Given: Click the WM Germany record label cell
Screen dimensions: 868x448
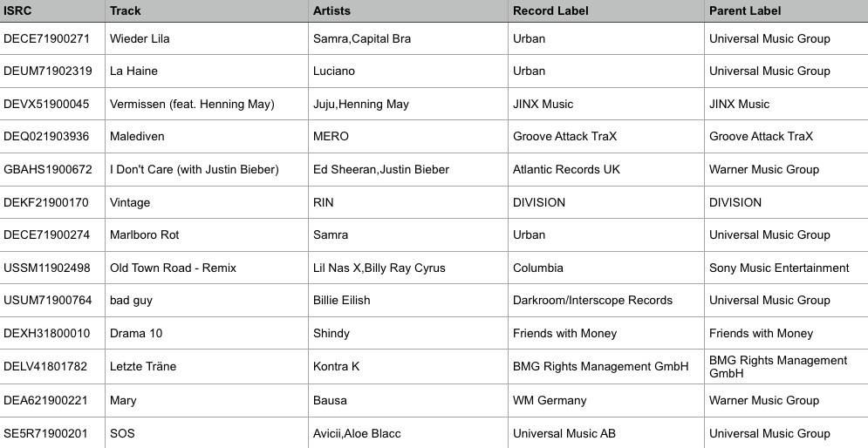Looking at the screenshot, I should [550, 400].
